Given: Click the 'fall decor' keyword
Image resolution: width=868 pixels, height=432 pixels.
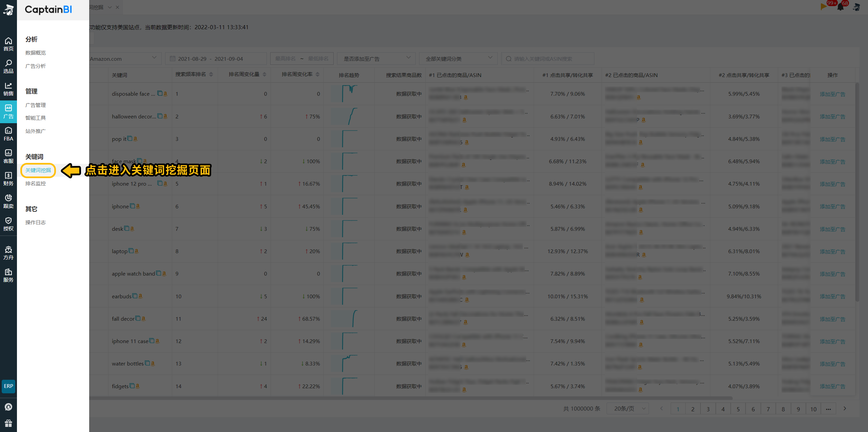Looking at the screenshot, I should (123, 319).
